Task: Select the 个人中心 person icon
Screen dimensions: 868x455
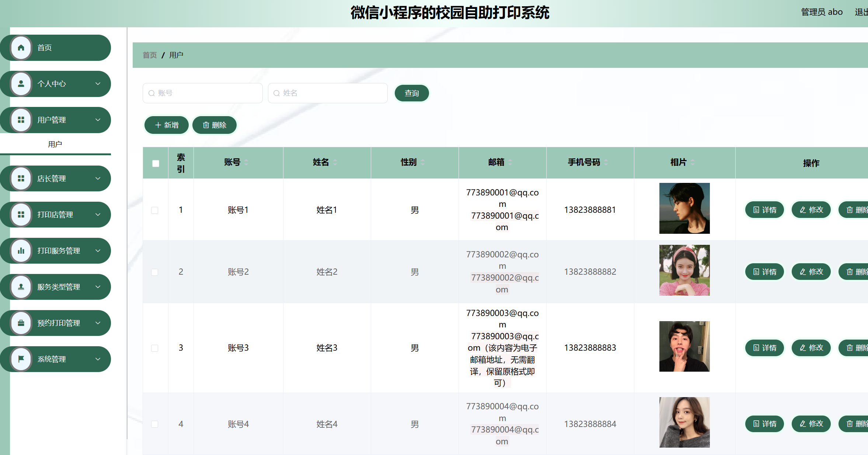Action: click(21, 84)
